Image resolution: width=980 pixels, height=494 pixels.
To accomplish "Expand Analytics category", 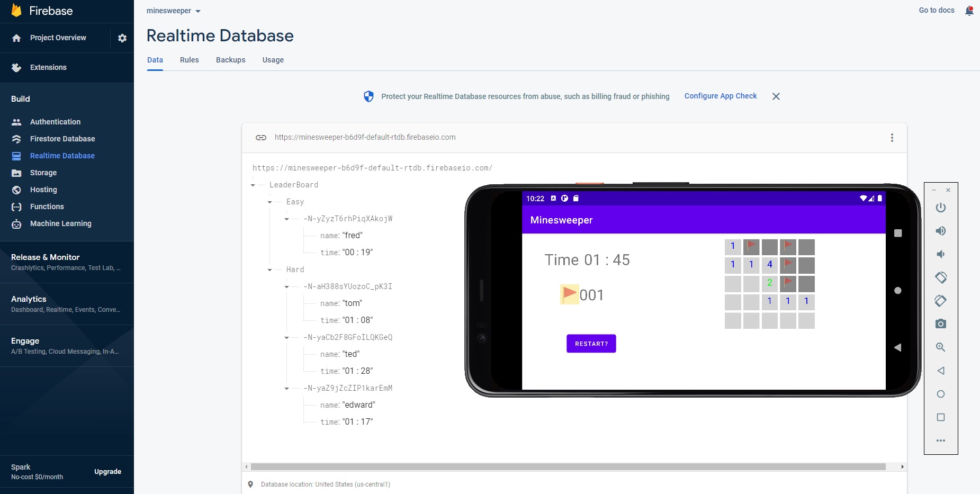I will point(67,304).
